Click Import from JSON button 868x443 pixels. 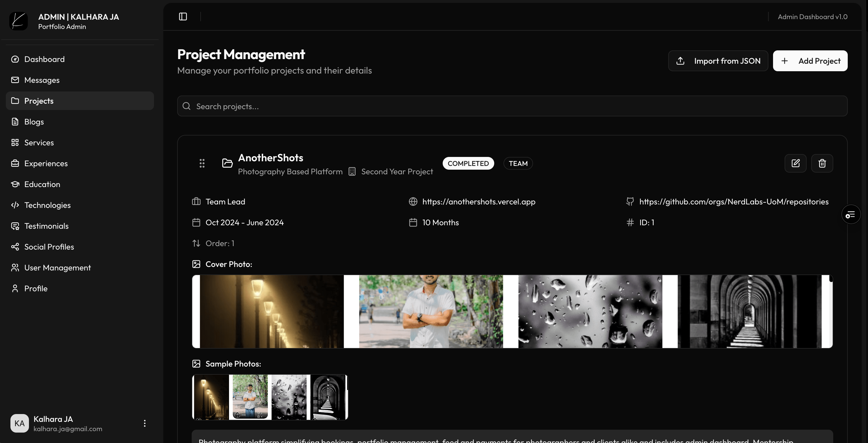(x=718, y=61)
